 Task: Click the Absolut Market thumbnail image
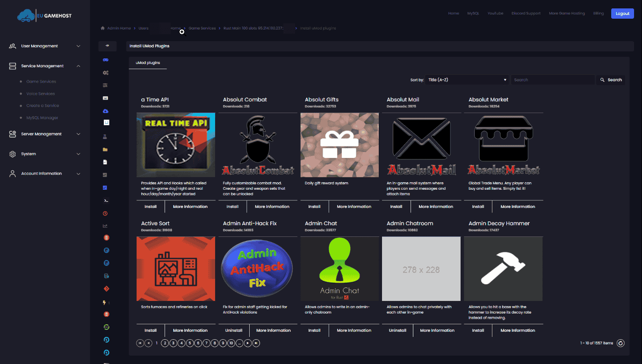click(x=503, y=145)
